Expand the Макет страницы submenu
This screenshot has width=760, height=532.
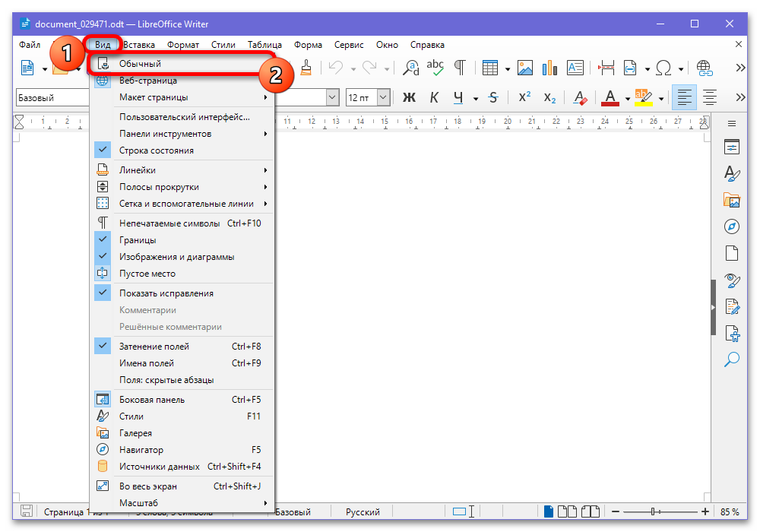tap(182, 97)
